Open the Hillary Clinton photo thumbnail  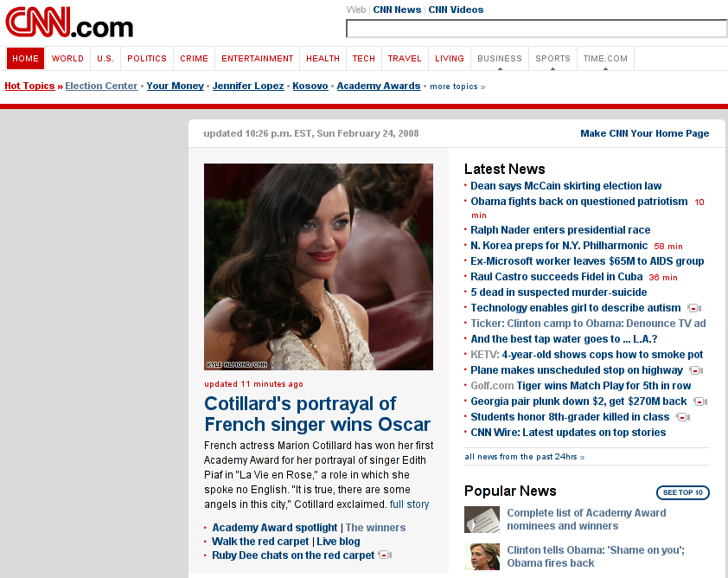[482, 556]
